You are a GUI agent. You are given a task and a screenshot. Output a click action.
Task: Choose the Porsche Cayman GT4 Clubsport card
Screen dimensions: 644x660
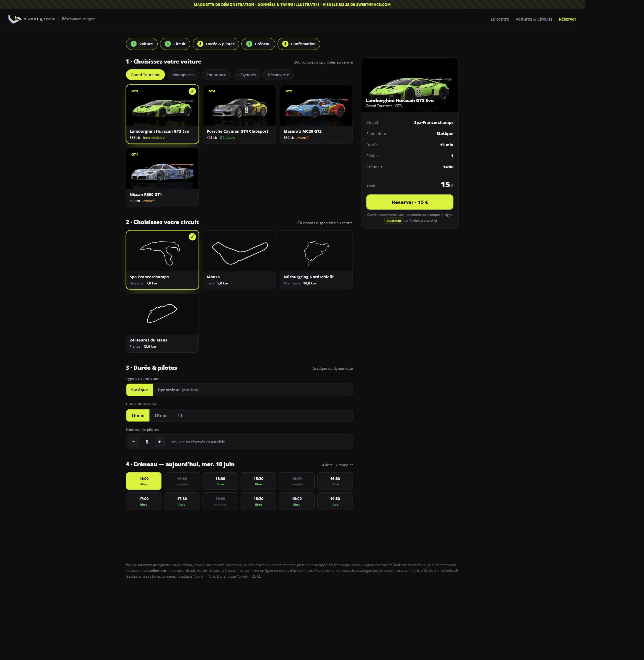click(239, 114)
